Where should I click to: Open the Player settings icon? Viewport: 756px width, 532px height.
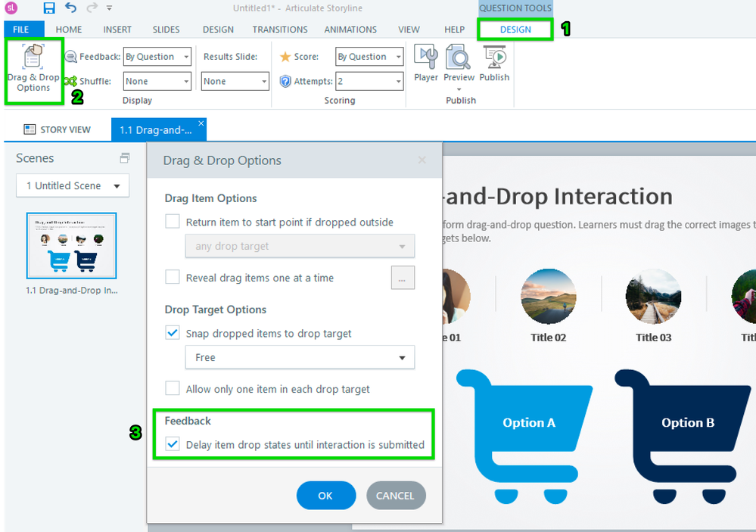pyautogui.click(x=426, y=58)
